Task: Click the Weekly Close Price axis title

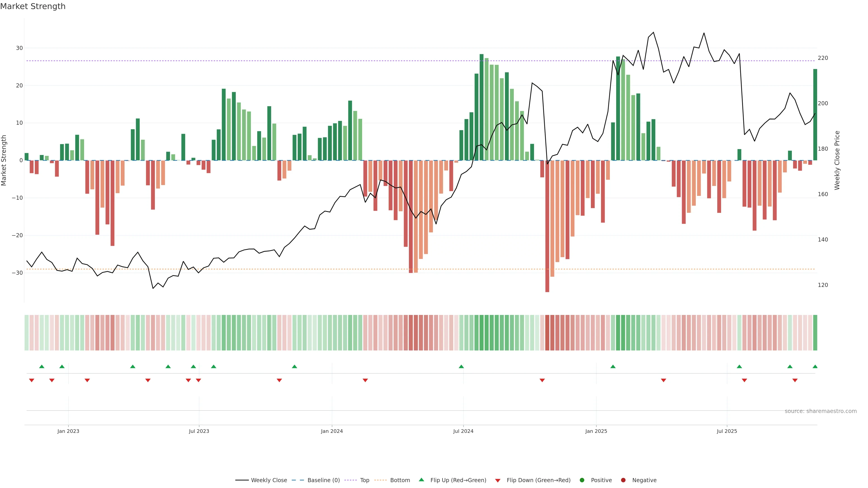Action: pyautogui.click(x=837, y=160)
